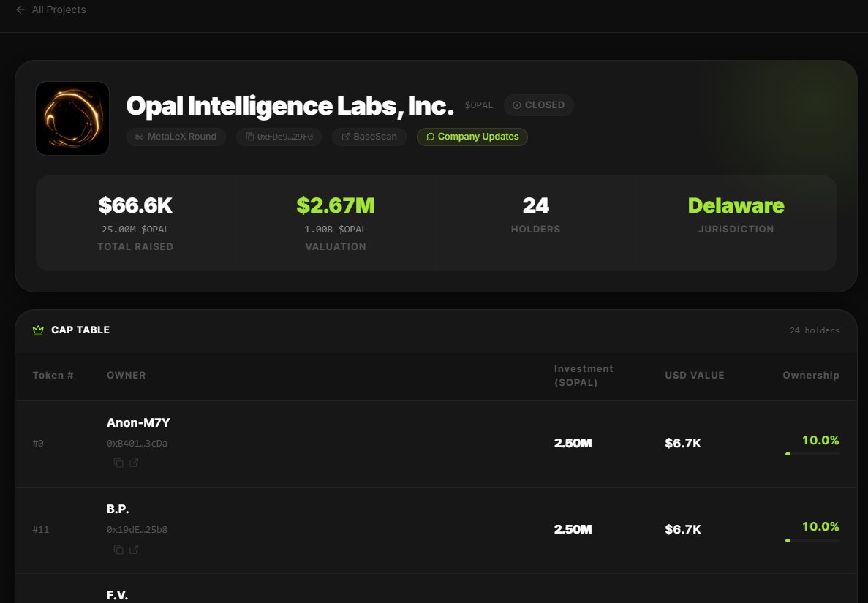This screenshot has width=868, height=603.
Task: Click the $OPAL ticker label
Action: [479, 105]
